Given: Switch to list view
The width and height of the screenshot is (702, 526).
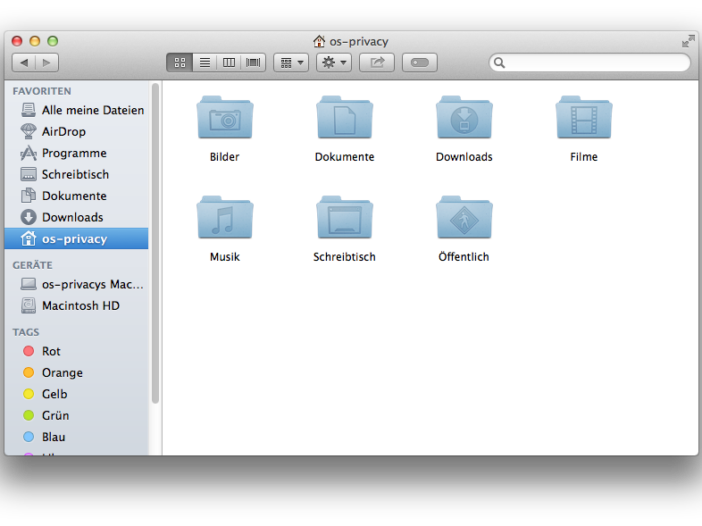Looking at the screenshot, I should coord(205,62).
